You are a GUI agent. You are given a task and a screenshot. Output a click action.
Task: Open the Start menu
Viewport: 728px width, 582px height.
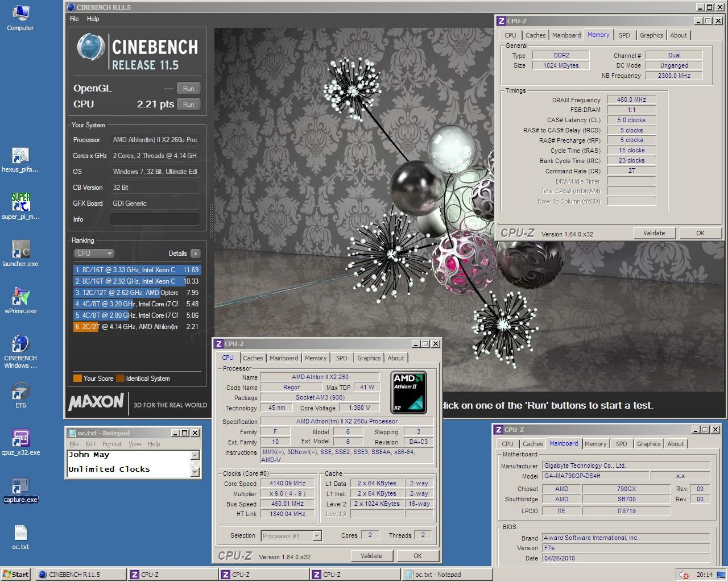[16, 575]
